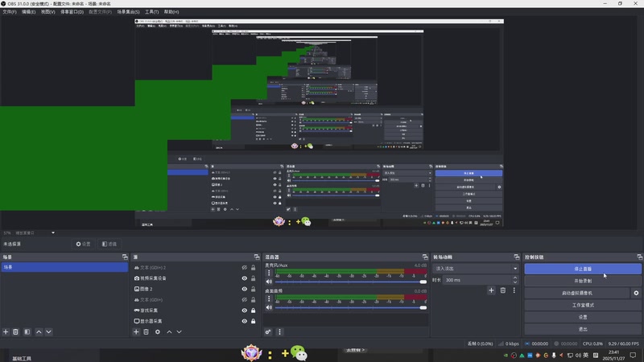This screenshot has height=362, width=644.
Task: Add a new source with the plus icon
Action: point(136,331)
